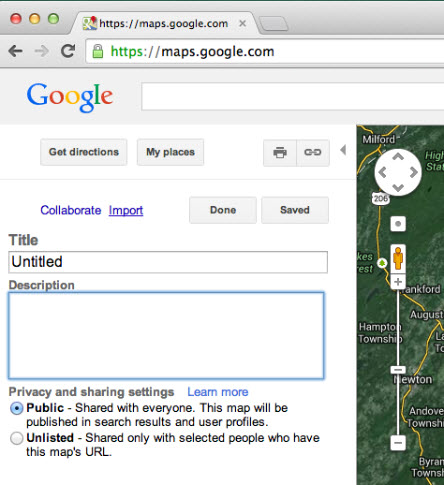Select the Unlisted privacy option
The image size is (444, 485).
tap(16, 438)
